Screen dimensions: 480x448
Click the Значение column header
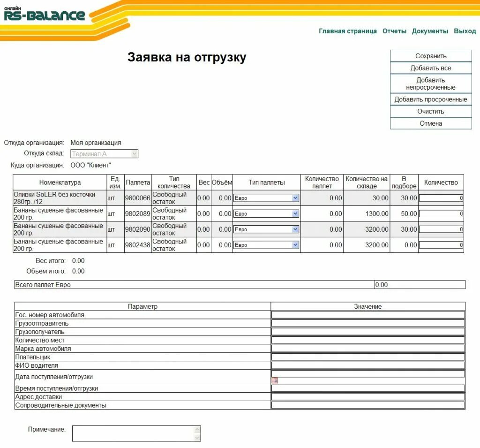(368, 306)
